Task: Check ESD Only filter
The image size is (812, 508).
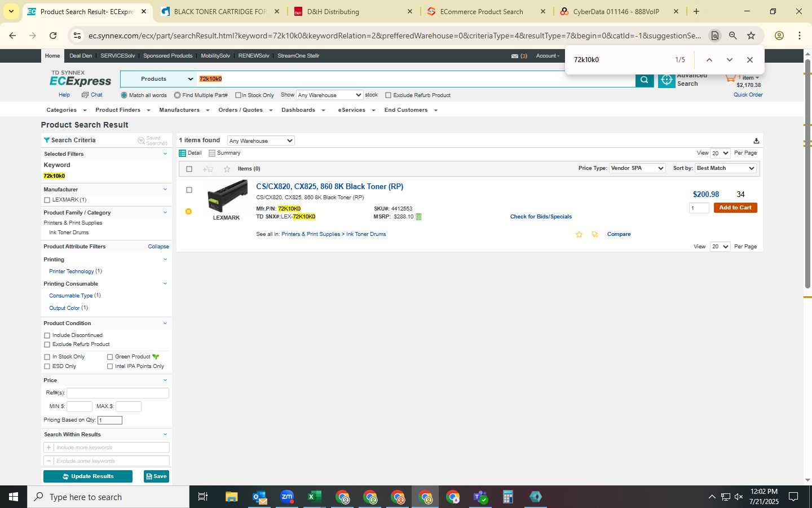Action: (x=47, y=366)
